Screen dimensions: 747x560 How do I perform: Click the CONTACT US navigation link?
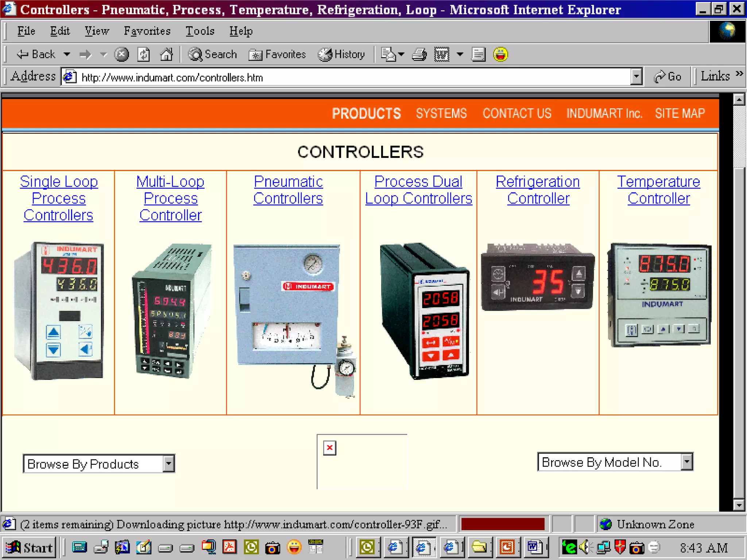point(517,113)
